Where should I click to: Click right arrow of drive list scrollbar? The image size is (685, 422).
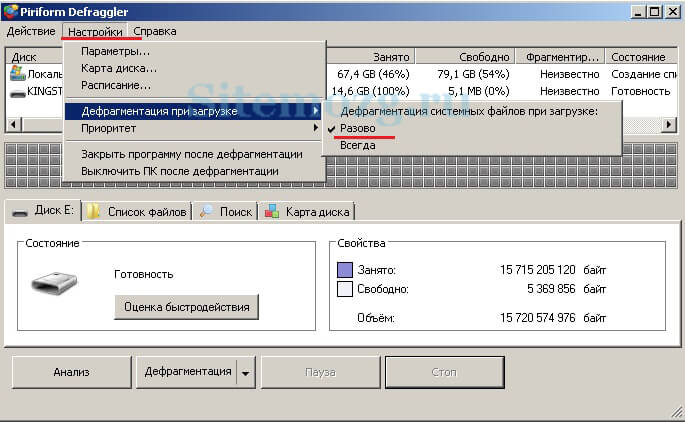(668, 125)
